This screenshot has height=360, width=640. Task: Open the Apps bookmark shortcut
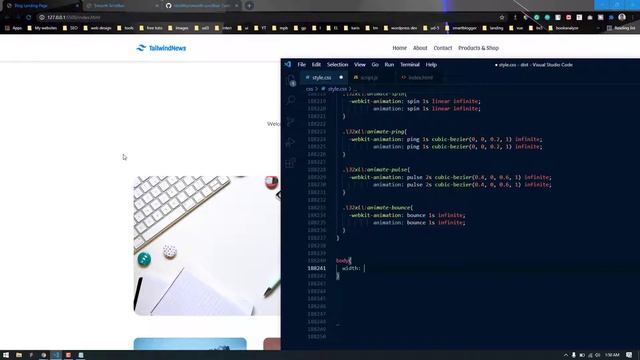click(x=13, y=28)
